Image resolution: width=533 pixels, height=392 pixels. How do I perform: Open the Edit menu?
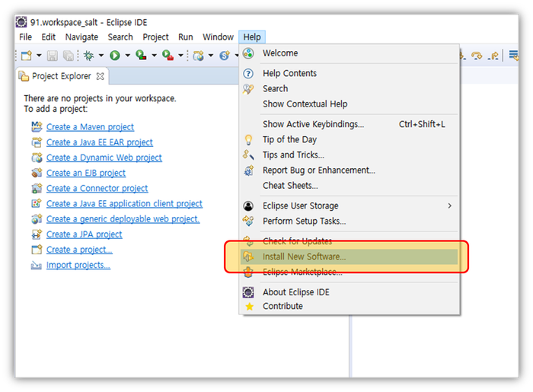pos(48,37)
